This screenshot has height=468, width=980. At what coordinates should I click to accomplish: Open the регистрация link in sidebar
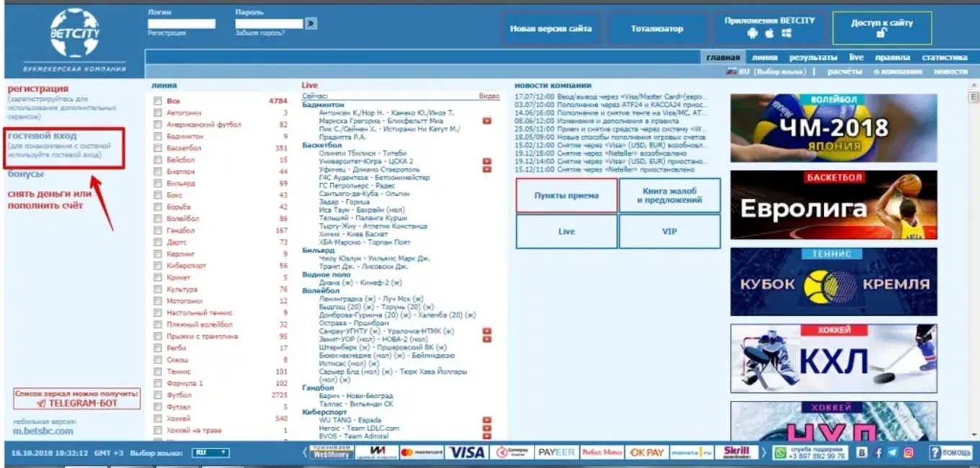[x=37, y=89]
